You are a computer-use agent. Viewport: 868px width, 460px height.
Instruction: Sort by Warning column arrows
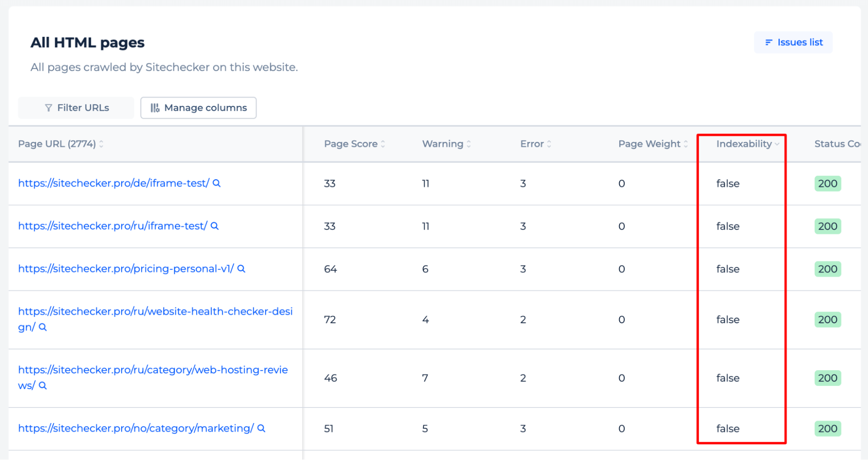pos(469,144)
